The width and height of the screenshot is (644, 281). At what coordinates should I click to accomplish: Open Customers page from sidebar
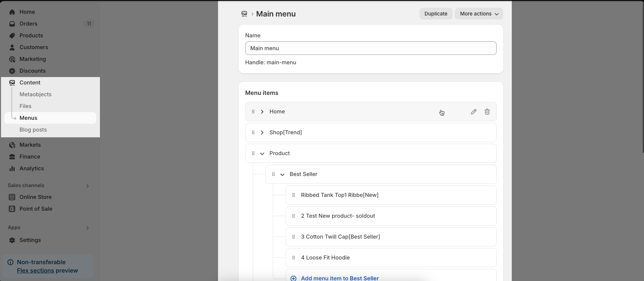click(x=34, y=47)
